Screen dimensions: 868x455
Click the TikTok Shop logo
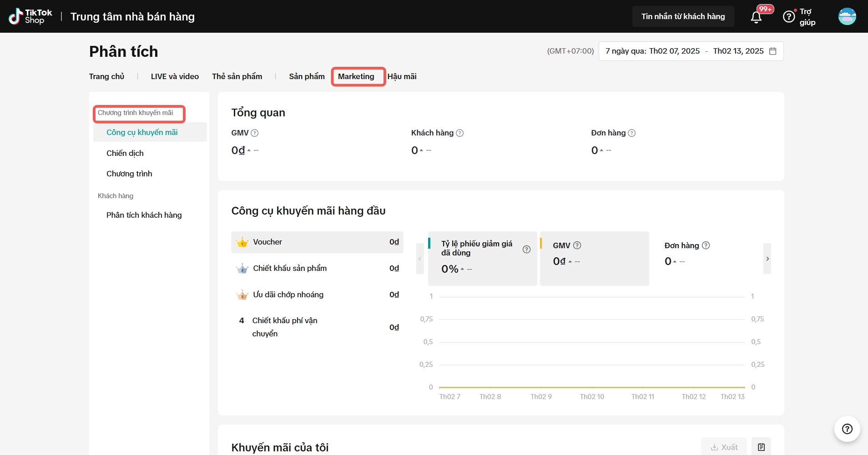30,16
